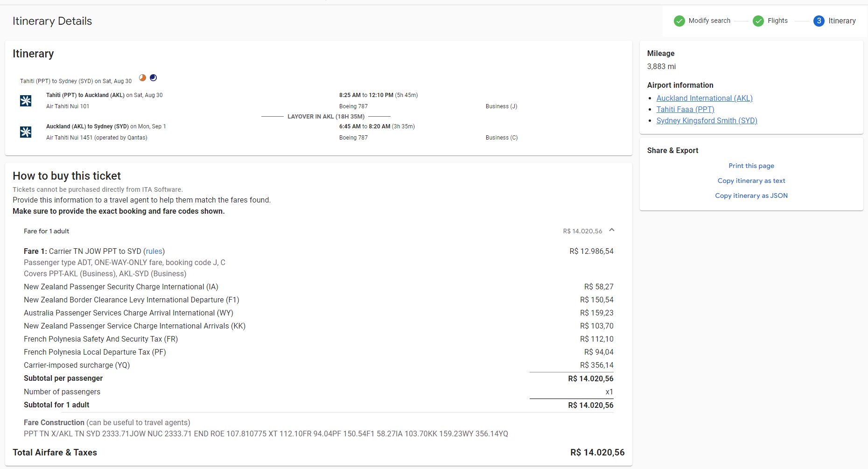
Task: Click the Air Tahiti Nui logo for flight 1451
Action: (26, 132)
